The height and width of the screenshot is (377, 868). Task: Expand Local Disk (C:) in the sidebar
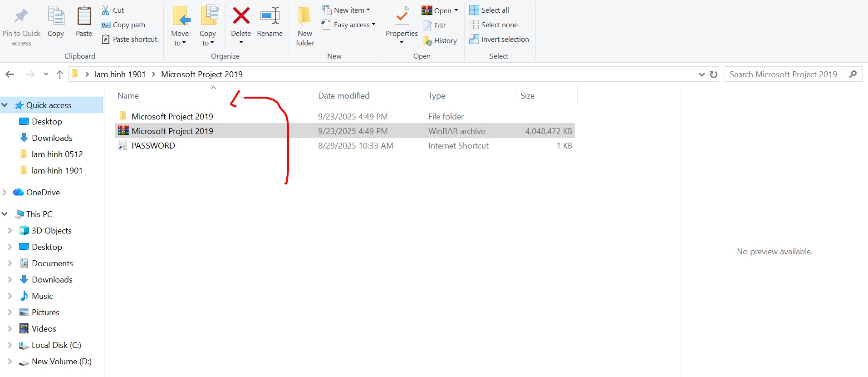[10, 345]
